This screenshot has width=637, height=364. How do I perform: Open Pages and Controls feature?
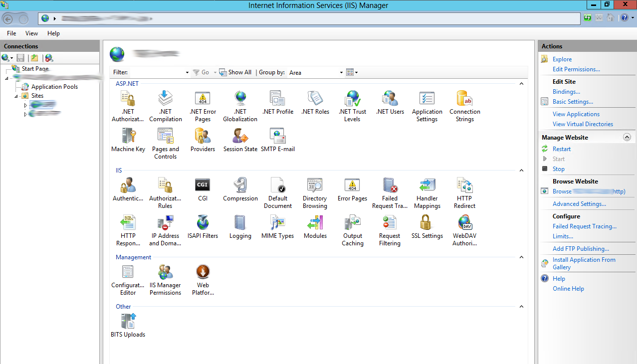coord(165,144)
